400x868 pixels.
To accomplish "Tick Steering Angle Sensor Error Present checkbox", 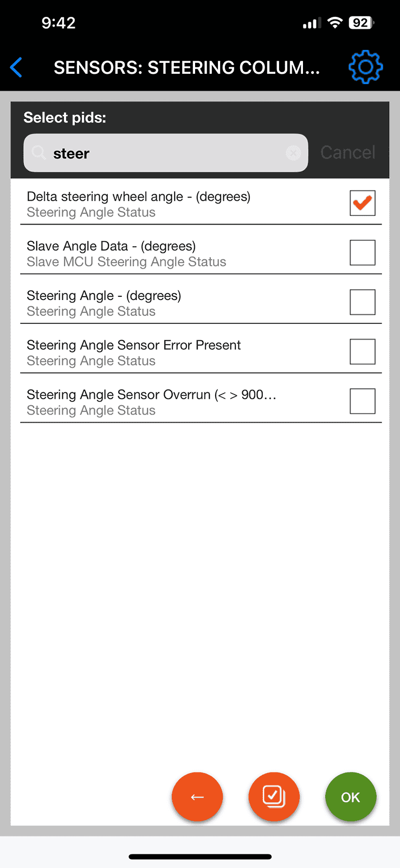I will (x=363, y=352).
